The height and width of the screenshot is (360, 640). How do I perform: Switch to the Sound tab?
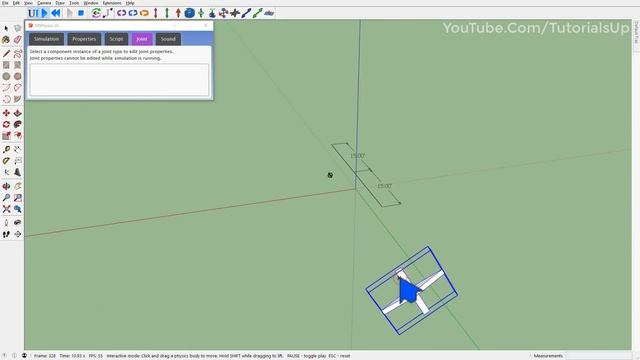click(x=168, y=39)
